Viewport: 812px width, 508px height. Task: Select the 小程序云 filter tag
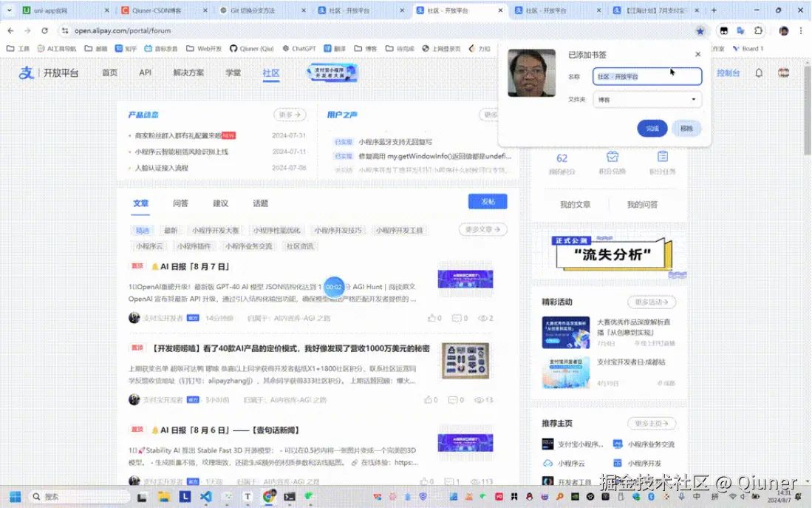click(149, 246)
